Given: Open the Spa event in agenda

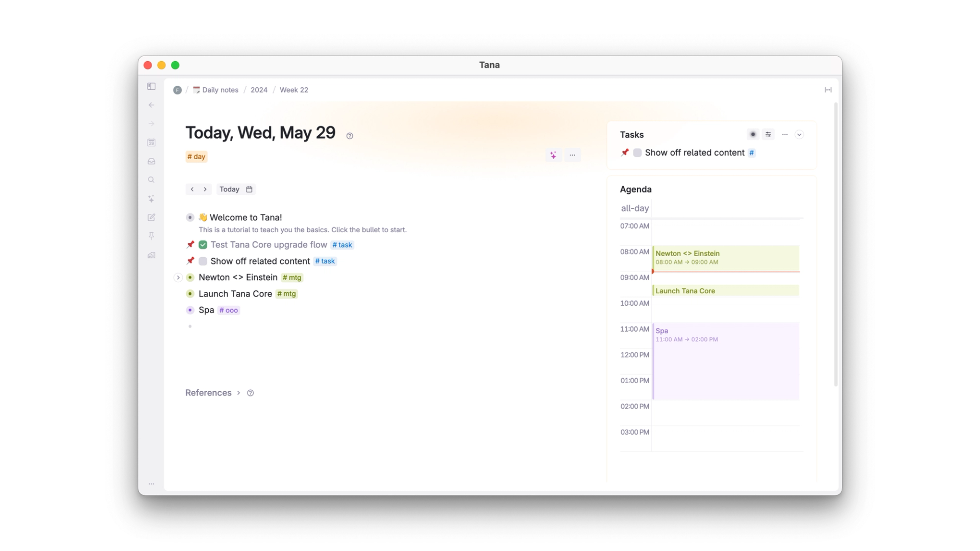Looking at the screenshot, I should [x=725, y=360].
